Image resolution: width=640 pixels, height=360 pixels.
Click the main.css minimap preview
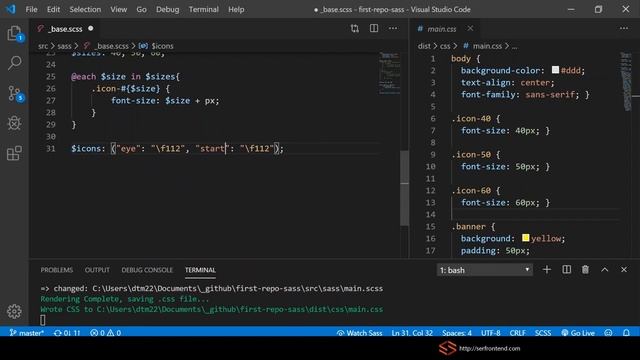[x=625, y=82]
